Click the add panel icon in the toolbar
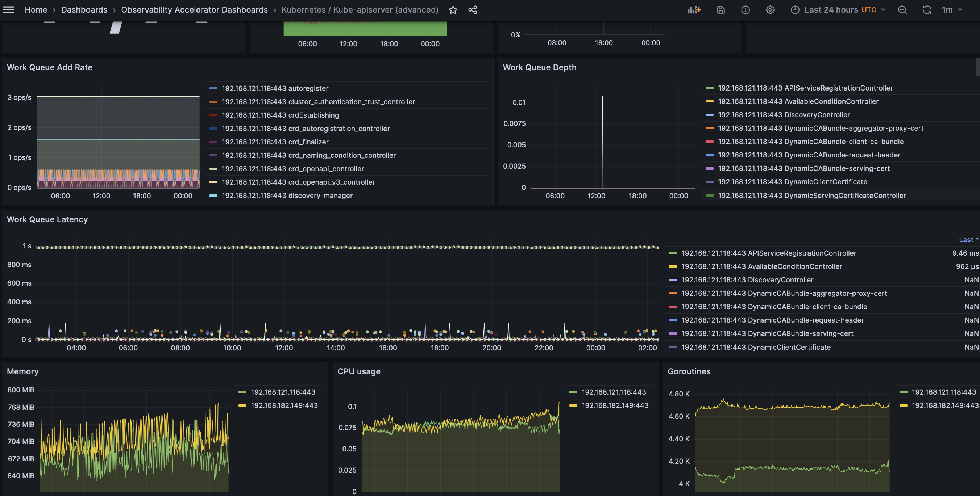The width and height of the screenshot is (980, 496). click(x=694, y=9)
